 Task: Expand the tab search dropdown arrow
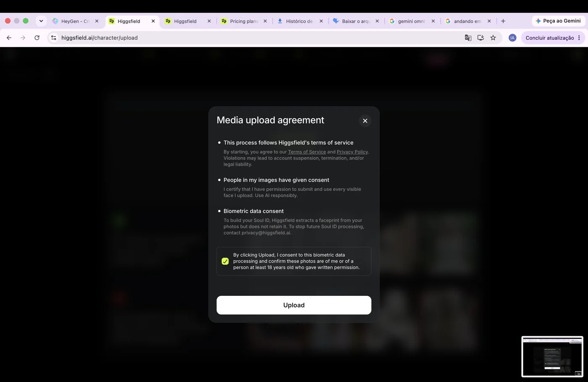coord(41,21)
